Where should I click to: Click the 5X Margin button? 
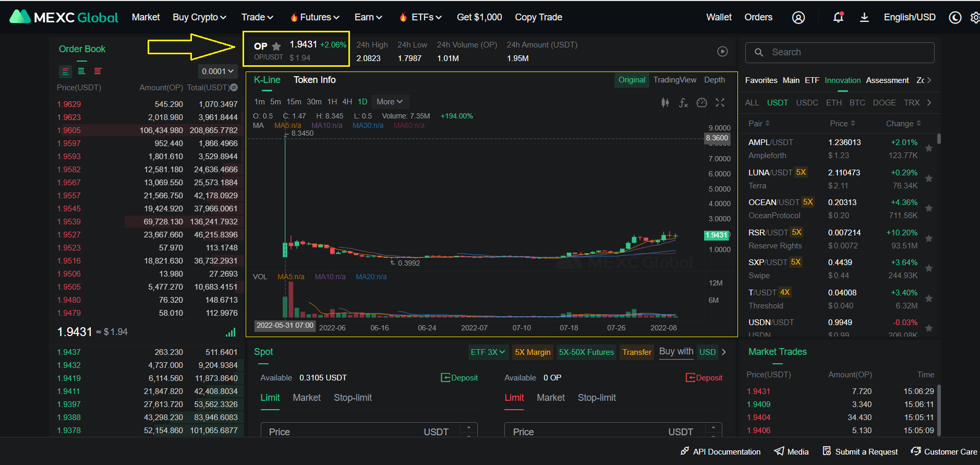(533, 352)
